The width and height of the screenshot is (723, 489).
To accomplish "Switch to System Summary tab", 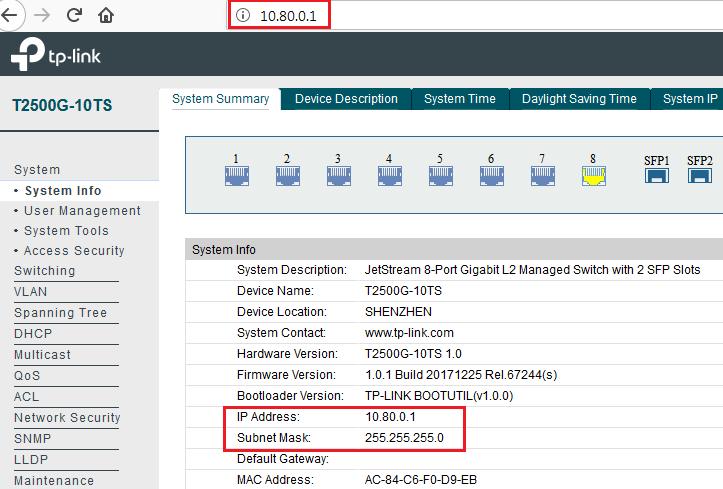I will (x=220, y=99).
